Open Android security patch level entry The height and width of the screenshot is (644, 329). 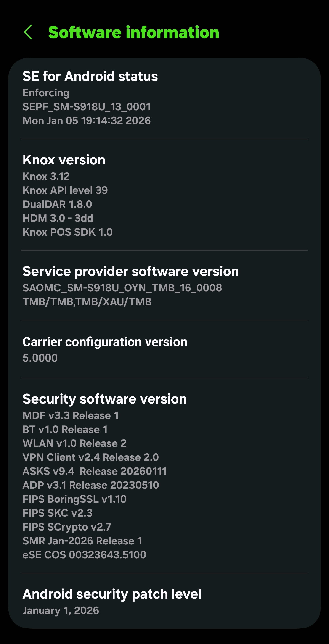pyautogui.click(x=112, y=594)
